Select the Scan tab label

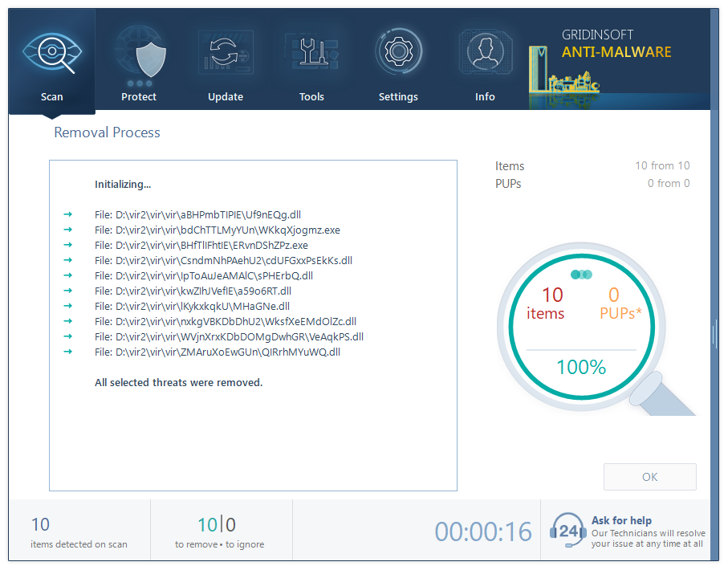(x=51, y=97)
